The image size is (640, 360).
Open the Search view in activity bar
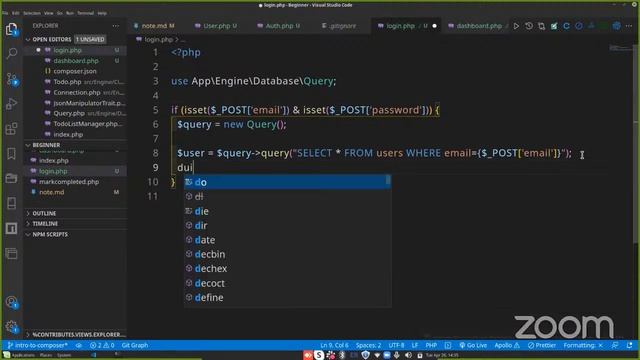11,53
